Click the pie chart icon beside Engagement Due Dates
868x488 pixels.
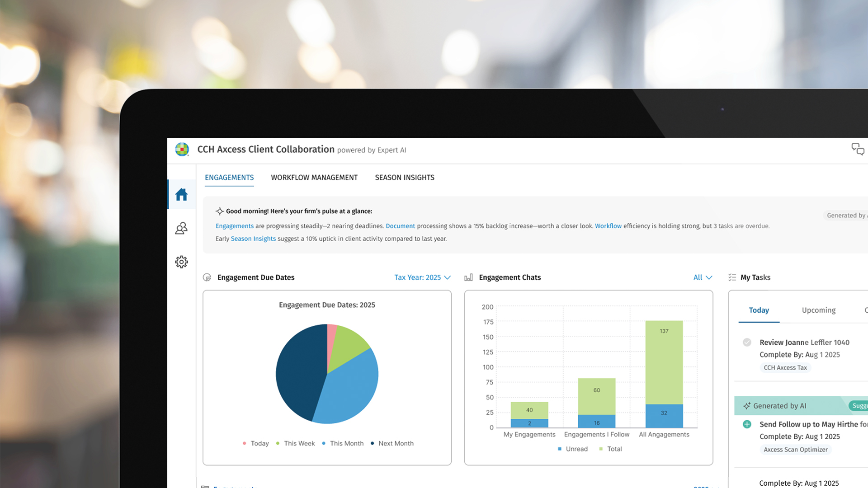click(207, 277)
